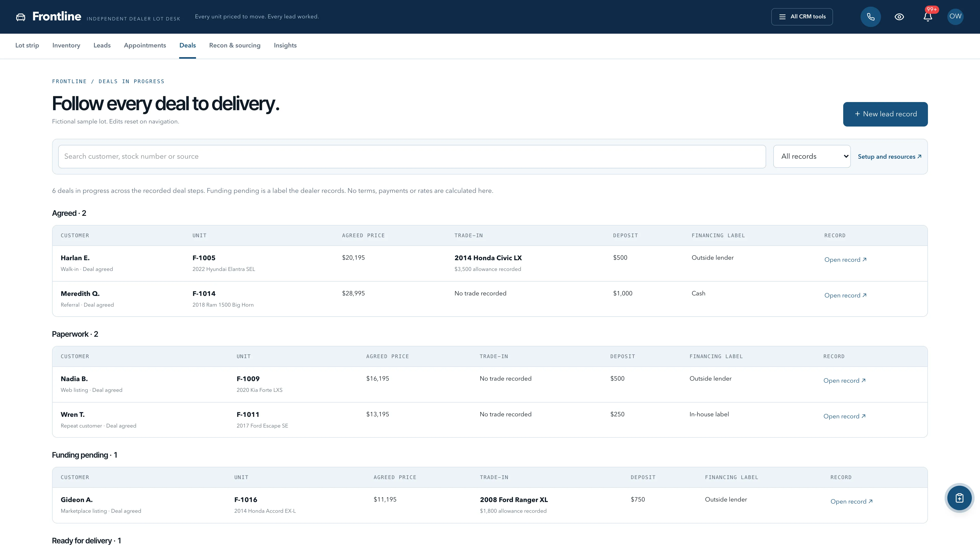Focus the customer search field

tap(412, 156)
